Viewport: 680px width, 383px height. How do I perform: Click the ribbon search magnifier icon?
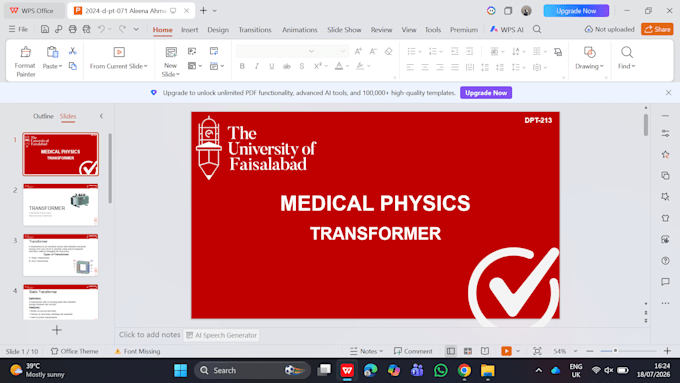[537, 29]
